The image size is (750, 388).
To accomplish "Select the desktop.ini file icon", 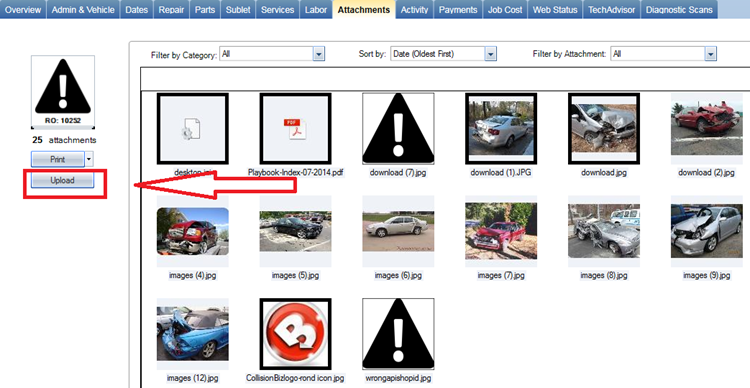I will 192,128.
